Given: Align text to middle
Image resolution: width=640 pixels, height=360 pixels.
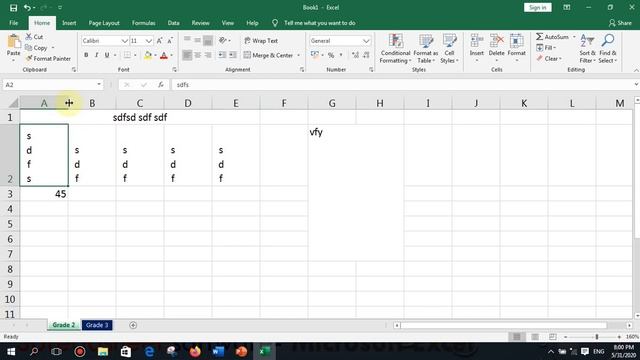Looking at the screenshot, I should point(198,40).
